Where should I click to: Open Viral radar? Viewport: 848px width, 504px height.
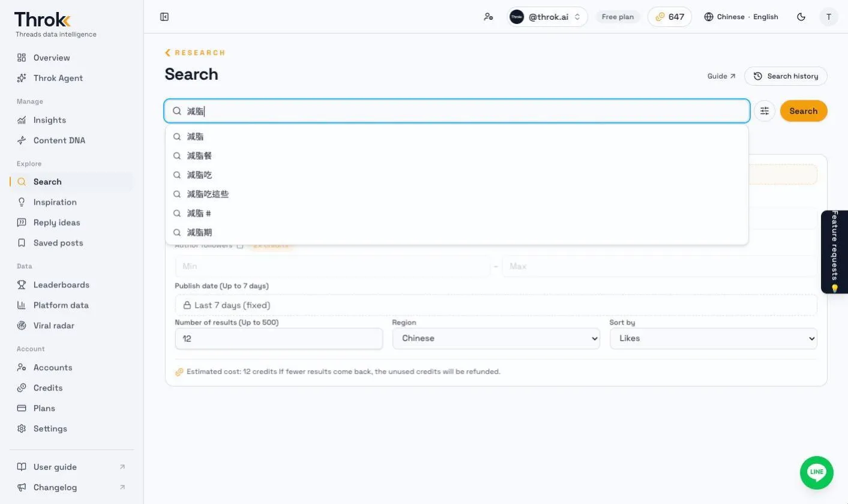(x=72, y=326)
